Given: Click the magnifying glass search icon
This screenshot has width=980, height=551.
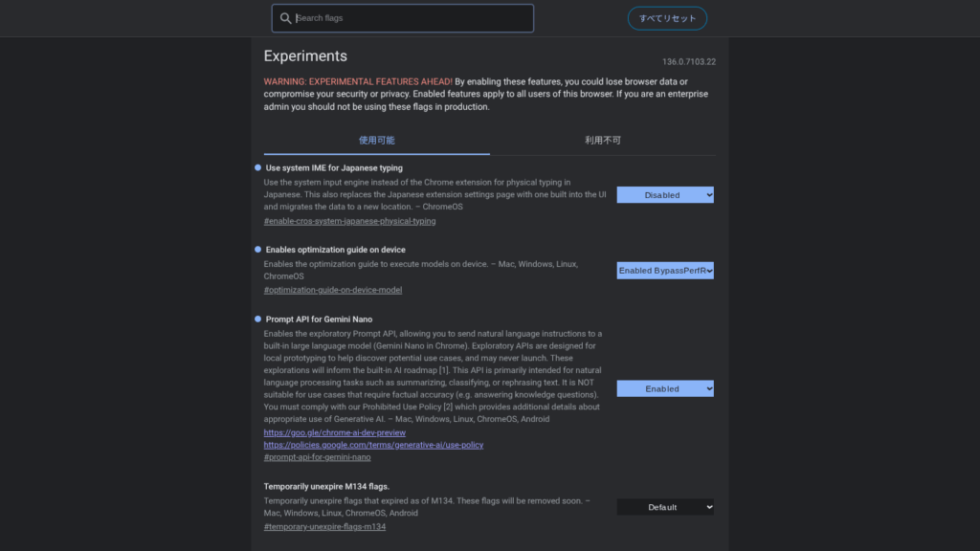Looking at the screenshot, I should tap(285, 18).
